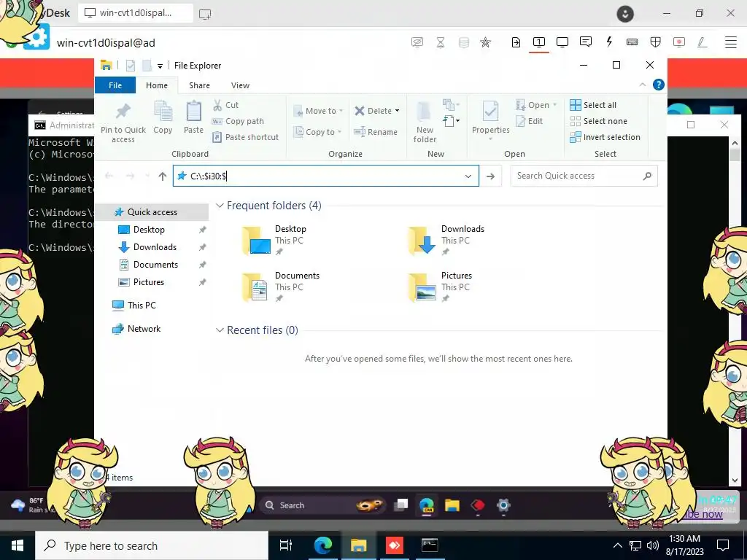Open AnyDesk keyboard settings icon
The height and width of the screenshot is (560, 747).
(632, 42)
